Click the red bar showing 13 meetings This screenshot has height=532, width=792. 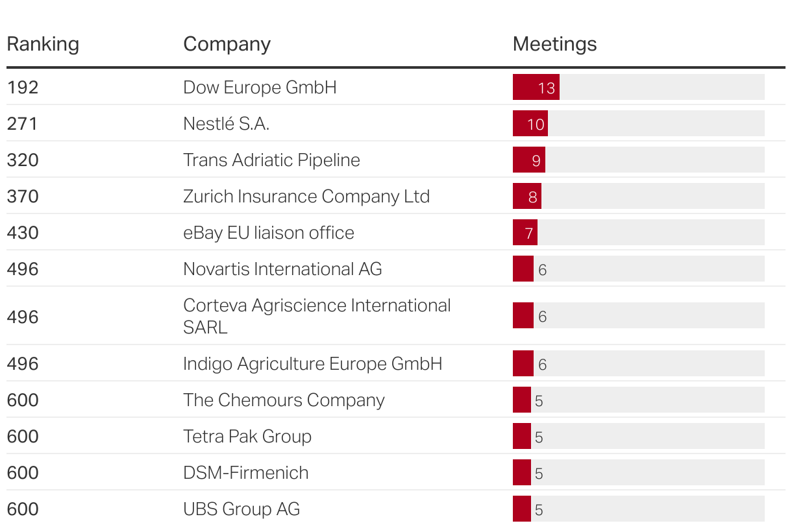click(x=536, y=87)
